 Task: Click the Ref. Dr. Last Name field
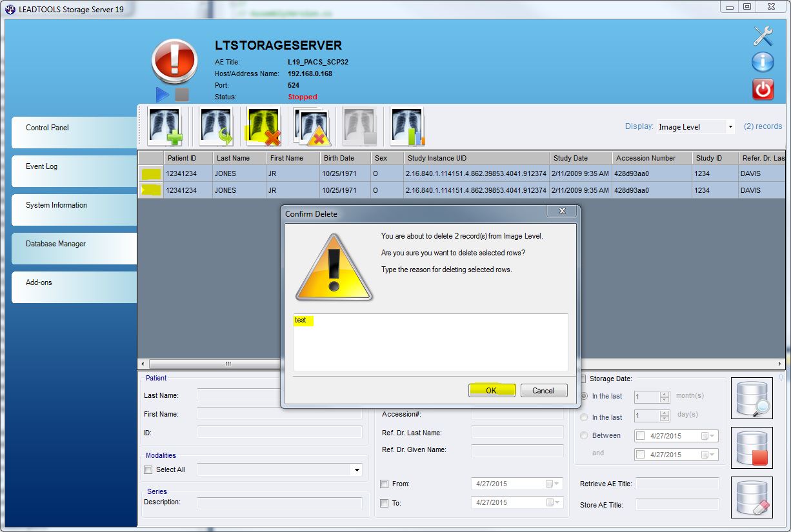[x=517, y=433]
